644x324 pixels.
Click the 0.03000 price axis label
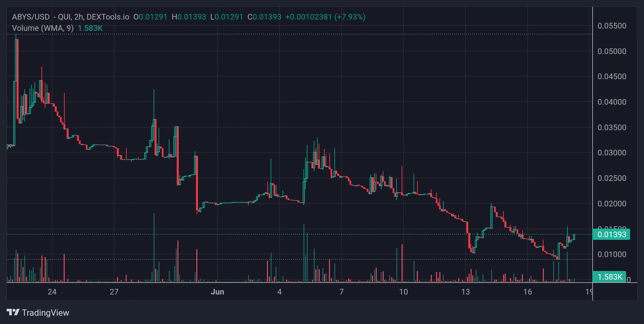coord(612,153)
